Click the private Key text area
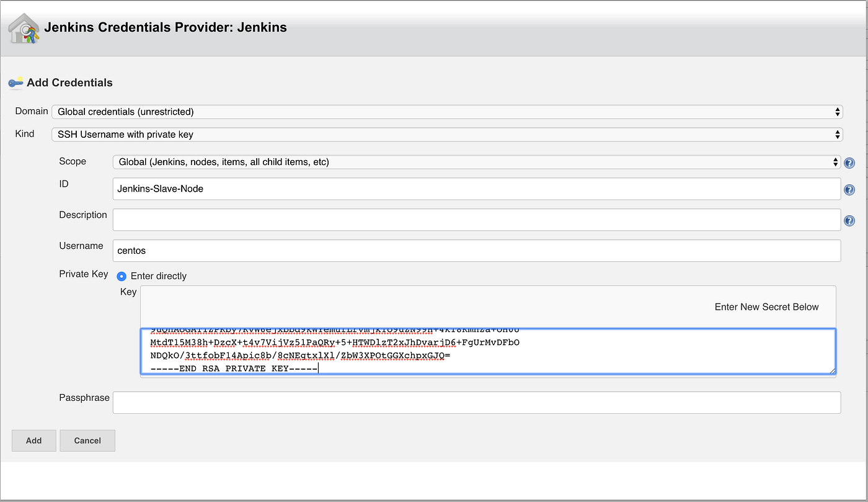Screen dimensions: 868x502 (484, 351)
